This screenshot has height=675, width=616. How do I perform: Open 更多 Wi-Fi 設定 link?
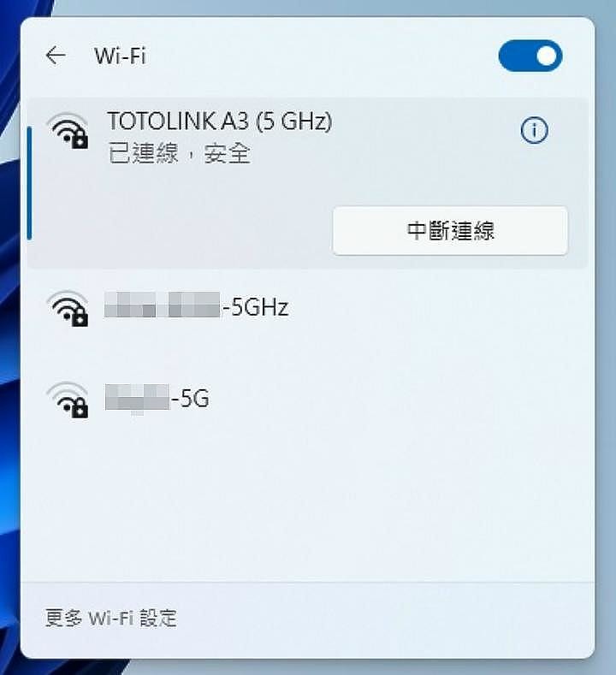click(111, 619)
